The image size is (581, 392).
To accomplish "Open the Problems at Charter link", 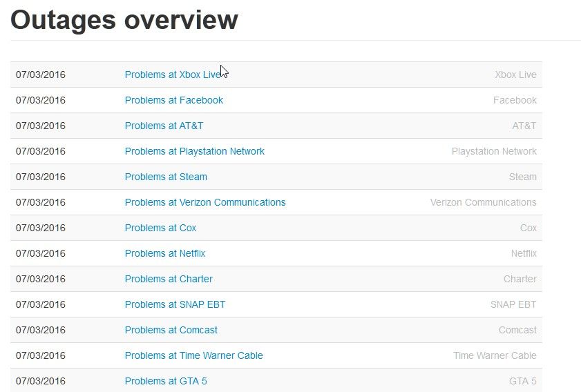I will pos(169,279).
